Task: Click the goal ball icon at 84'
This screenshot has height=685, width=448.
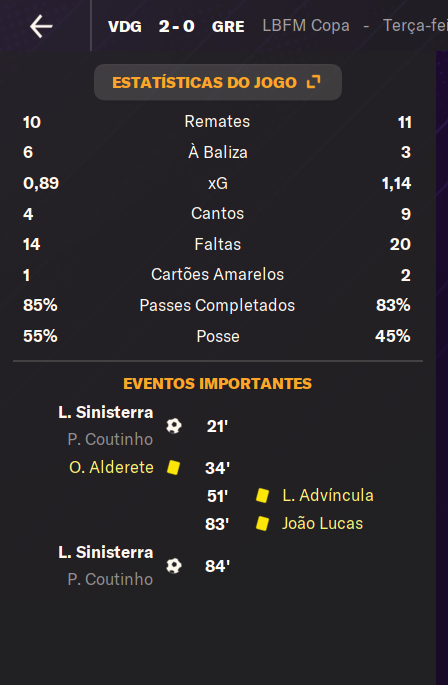Action: point(174,566)
